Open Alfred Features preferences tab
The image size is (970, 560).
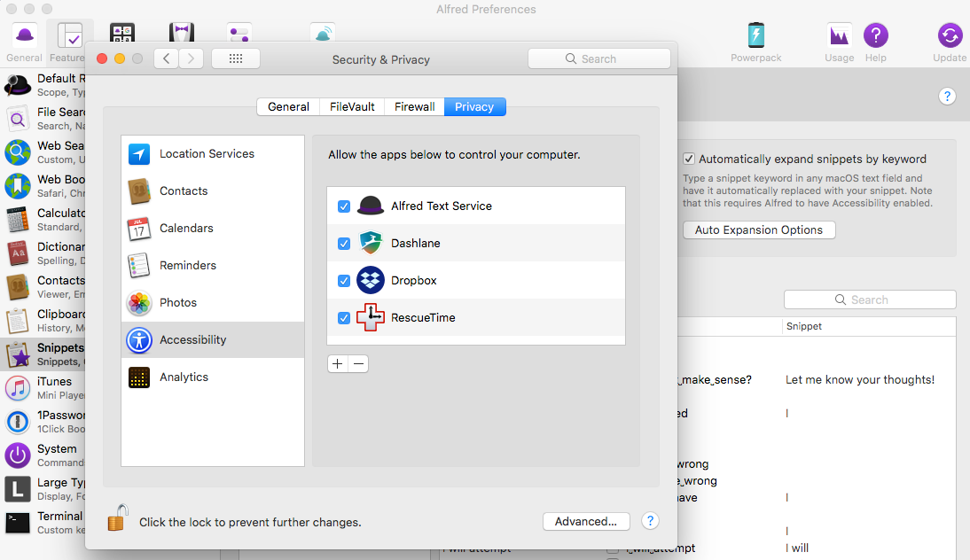(68, 43)
